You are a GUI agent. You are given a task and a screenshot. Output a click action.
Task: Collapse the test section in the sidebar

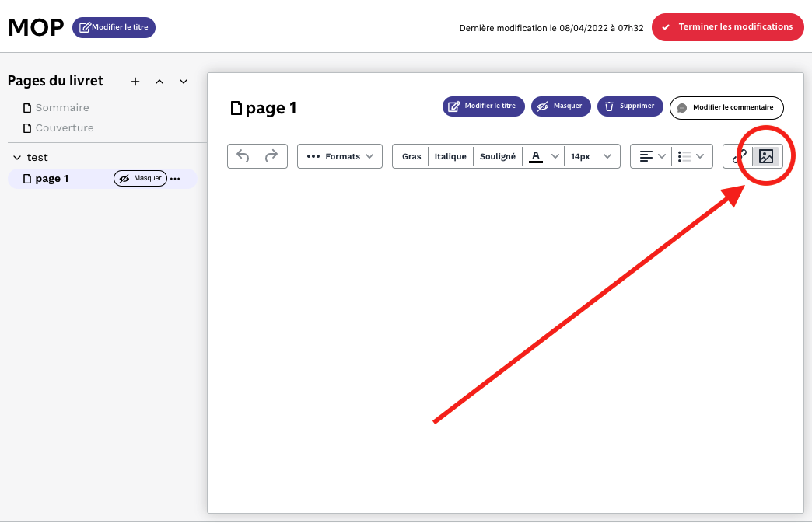tap(17, 158)
